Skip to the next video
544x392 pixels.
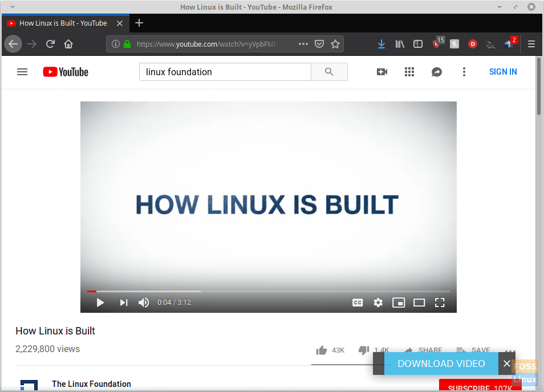[x=124, y=303]
